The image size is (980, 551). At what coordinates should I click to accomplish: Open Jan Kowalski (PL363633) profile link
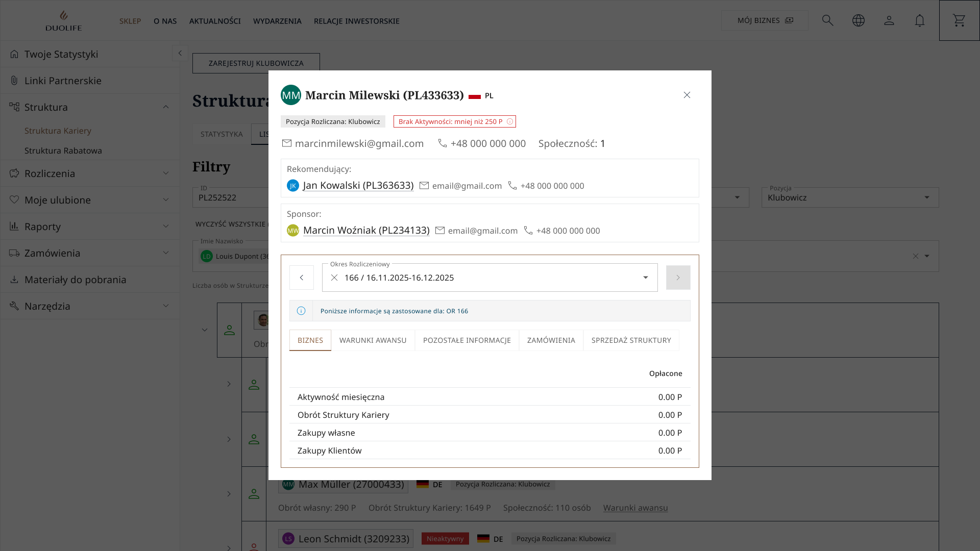click(358, 186)
